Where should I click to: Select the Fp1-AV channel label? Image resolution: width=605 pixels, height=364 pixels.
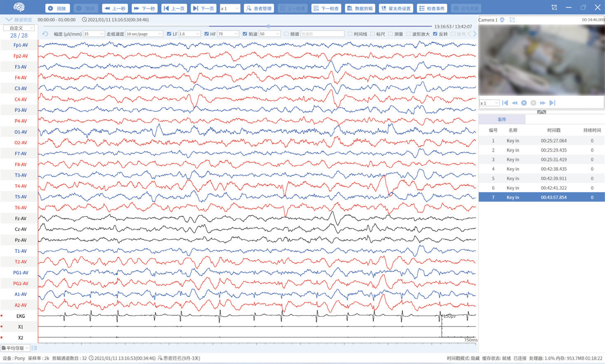pyautogui.click(x=21, y=45)
